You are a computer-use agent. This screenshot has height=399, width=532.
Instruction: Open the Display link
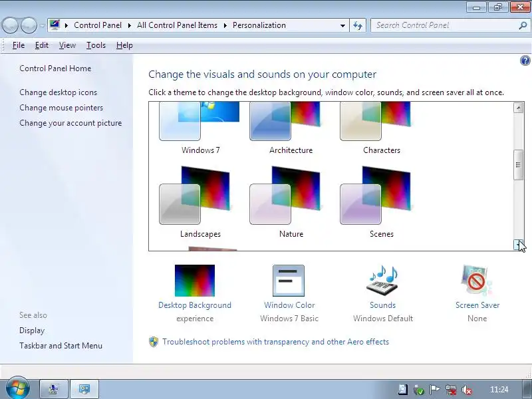click(32, 330)
